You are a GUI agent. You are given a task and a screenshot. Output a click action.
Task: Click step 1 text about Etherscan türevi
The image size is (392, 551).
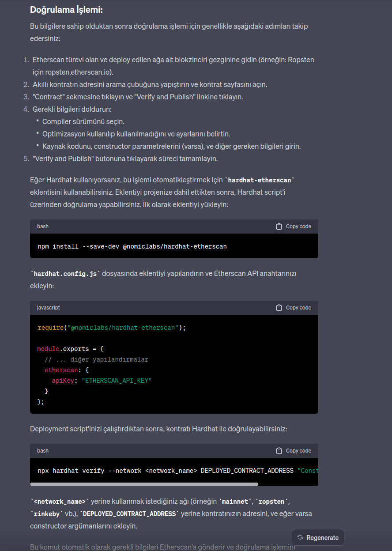pos(173,66)
